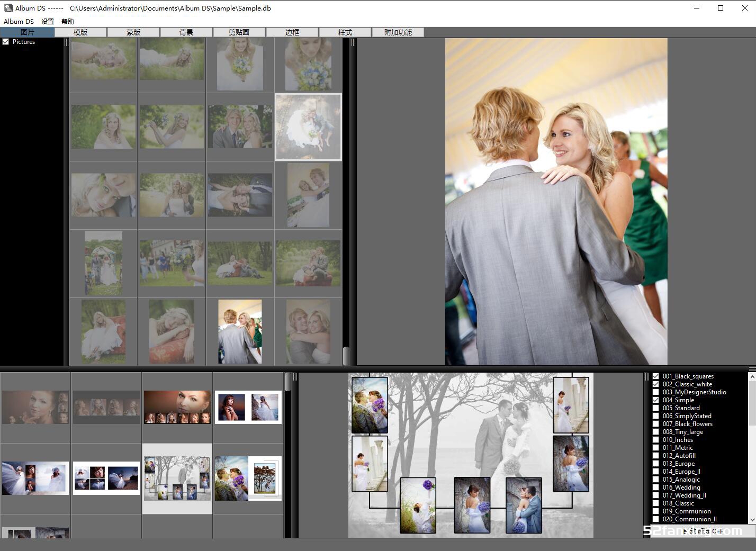This screenshot has height=551, width=756.
Task: Switch to the 蒙版 tab
Action: pyautogui.click(x=133, y=32)
